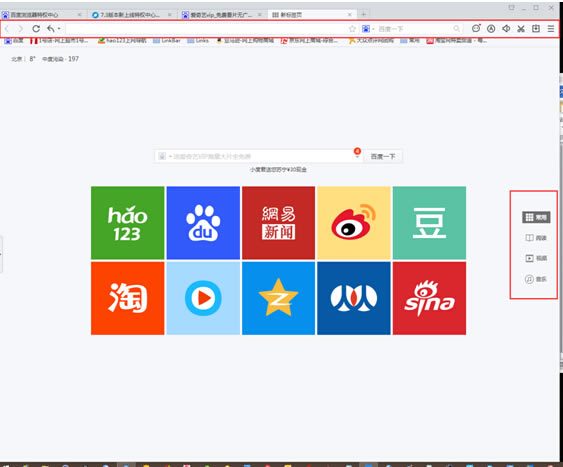
Task: Open the 百度 bookmark in bookmarks bar
Action: click(14, 41)
